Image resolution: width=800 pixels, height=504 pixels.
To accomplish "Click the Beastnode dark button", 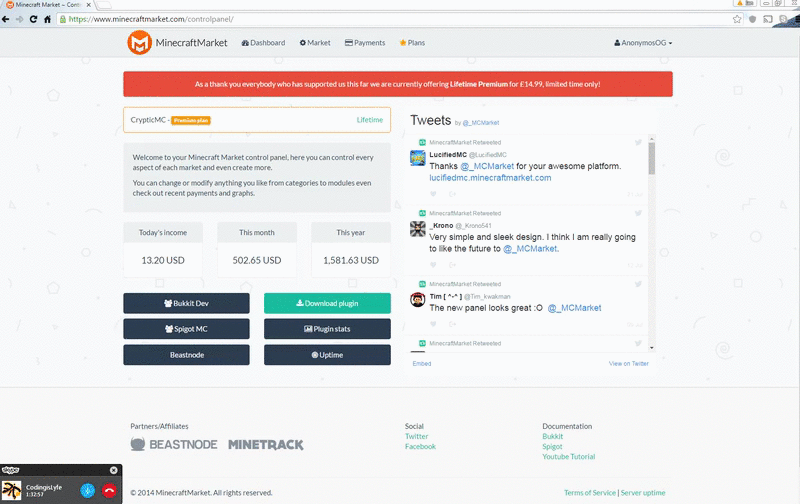I will click(x=186, y=355).
